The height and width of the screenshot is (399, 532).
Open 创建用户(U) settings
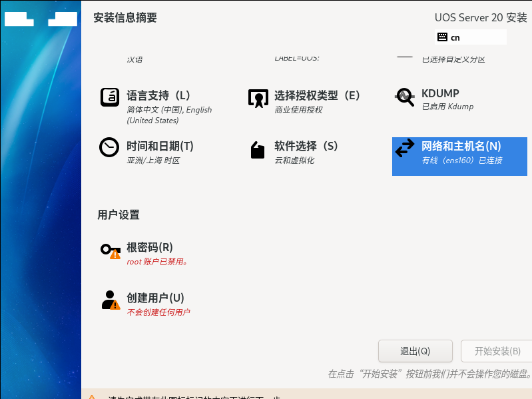(x=155, y=298)
